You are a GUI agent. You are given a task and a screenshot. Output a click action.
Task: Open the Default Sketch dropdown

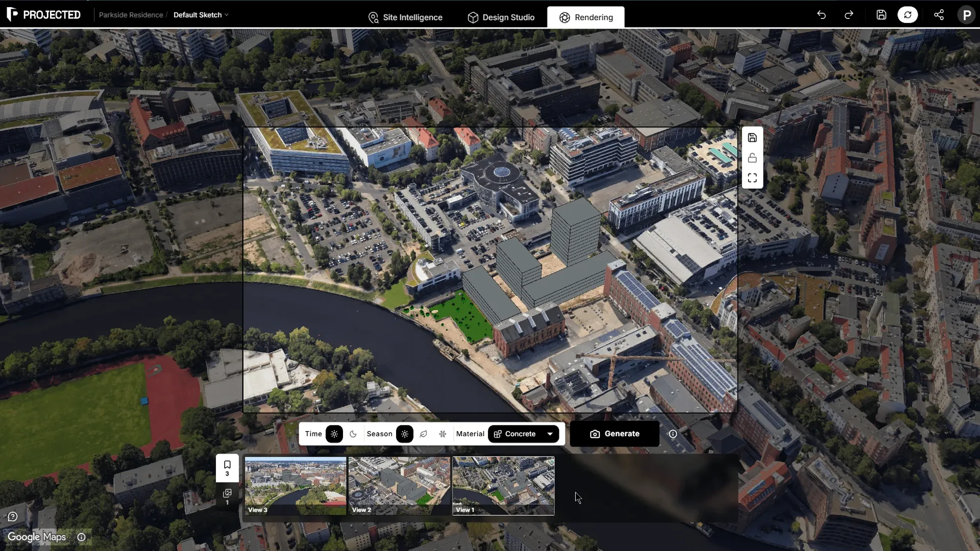coord(201,15)
